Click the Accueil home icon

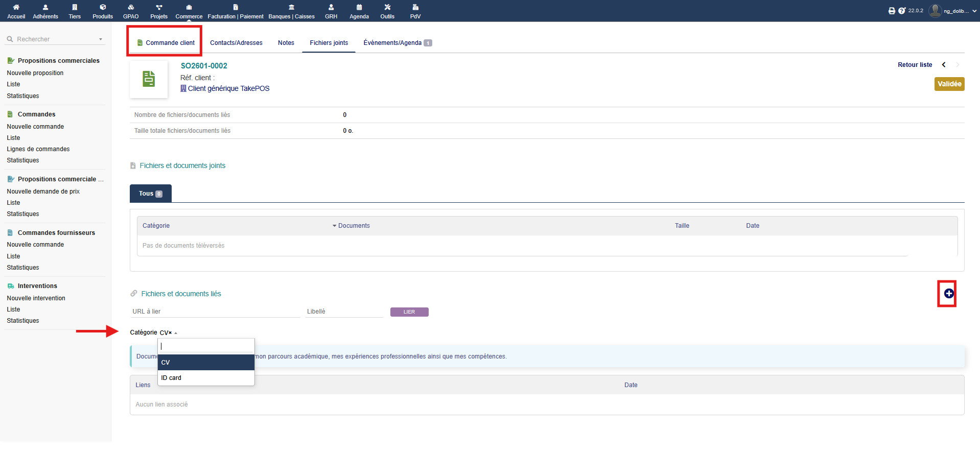[16, 7]
